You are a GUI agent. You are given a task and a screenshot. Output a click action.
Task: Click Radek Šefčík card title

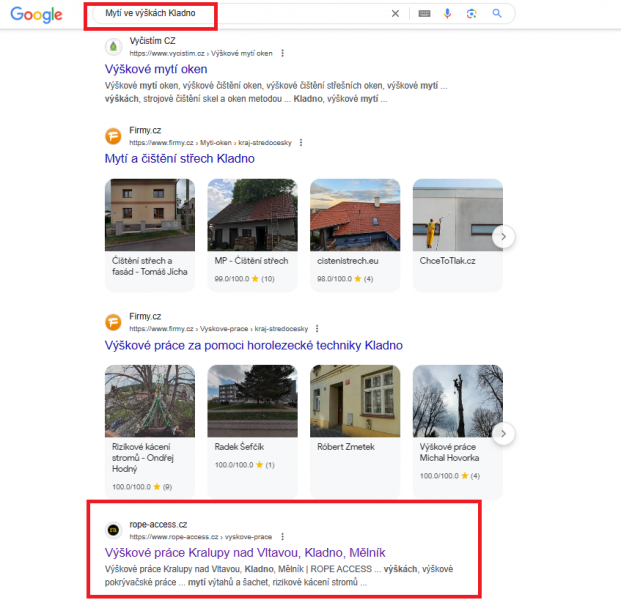239,447
